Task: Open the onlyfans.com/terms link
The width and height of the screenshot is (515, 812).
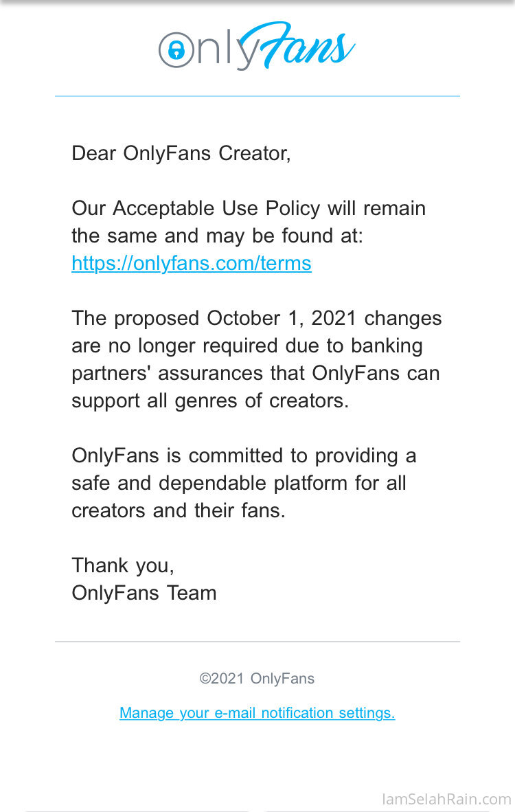Action: [x=192, y=263]
